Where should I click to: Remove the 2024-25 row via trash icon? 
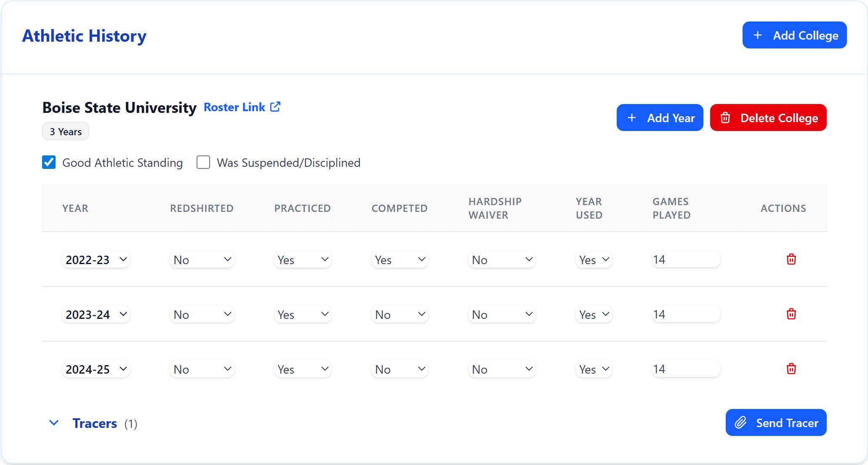791,369
